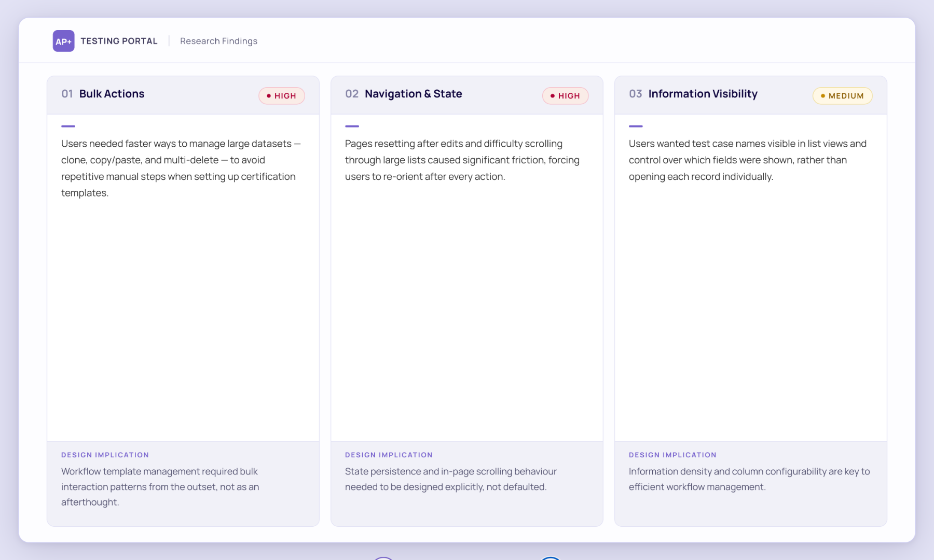Click the HIGH badge on Navigation & State
934x560 pixels.
566,96
